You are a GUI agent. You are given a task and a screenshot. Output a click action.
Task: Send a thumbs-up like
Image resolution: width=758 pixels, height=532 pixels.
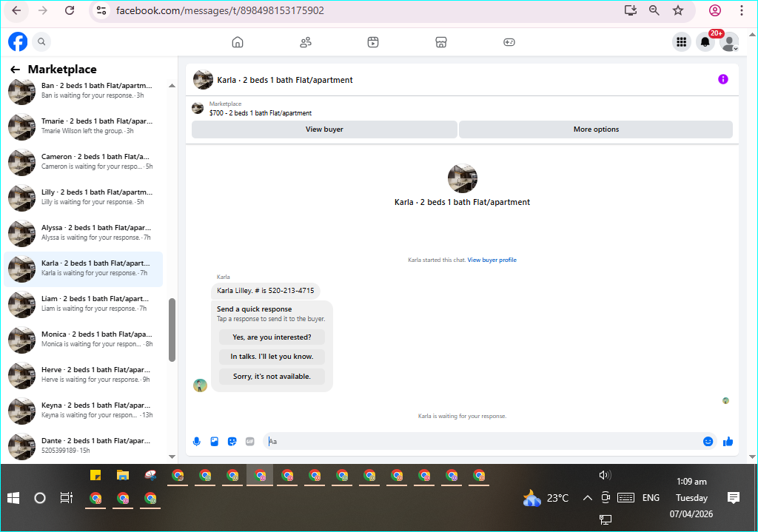click(x=728, y=441)
